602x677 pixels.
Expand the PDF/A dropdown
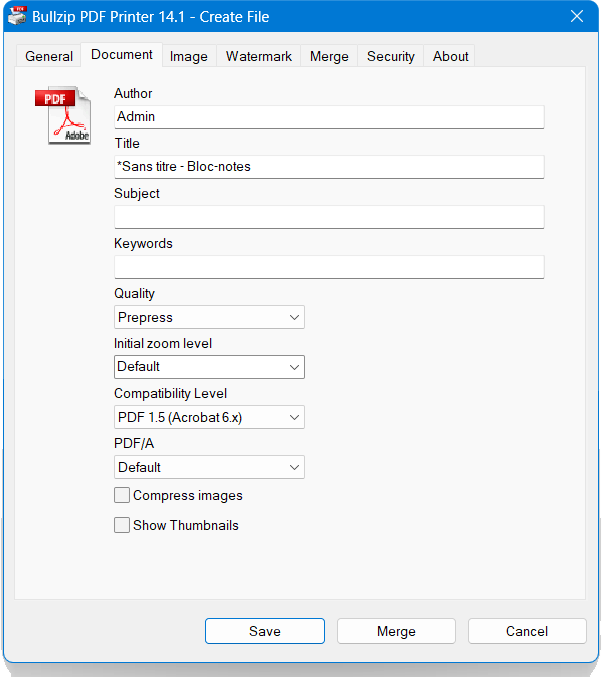209,467
